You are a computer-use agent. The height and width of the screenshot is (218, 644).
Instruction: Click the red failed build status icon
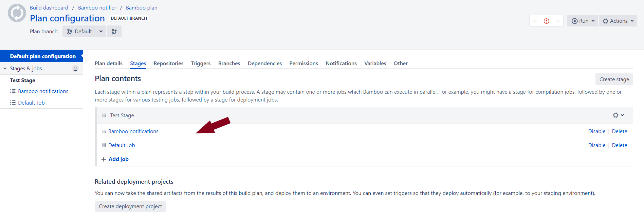[546, 21]
